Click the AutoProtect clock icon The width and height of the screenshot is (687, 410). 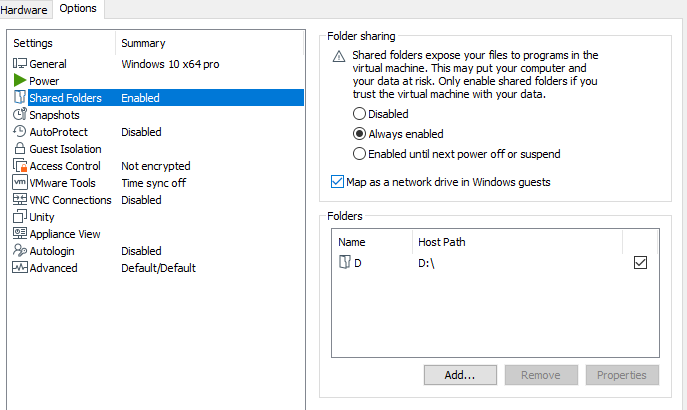click(19, 132)
